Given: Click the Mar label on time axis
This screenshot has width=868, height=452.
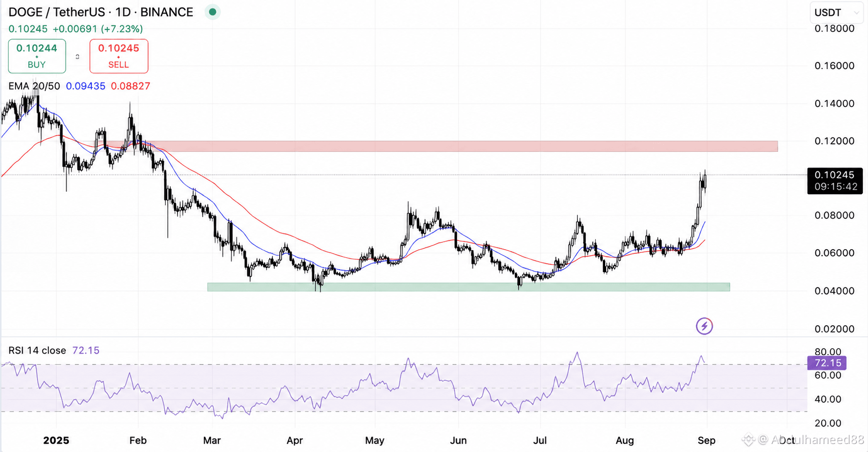Looking at the screenshot, I should coord(212,441).
